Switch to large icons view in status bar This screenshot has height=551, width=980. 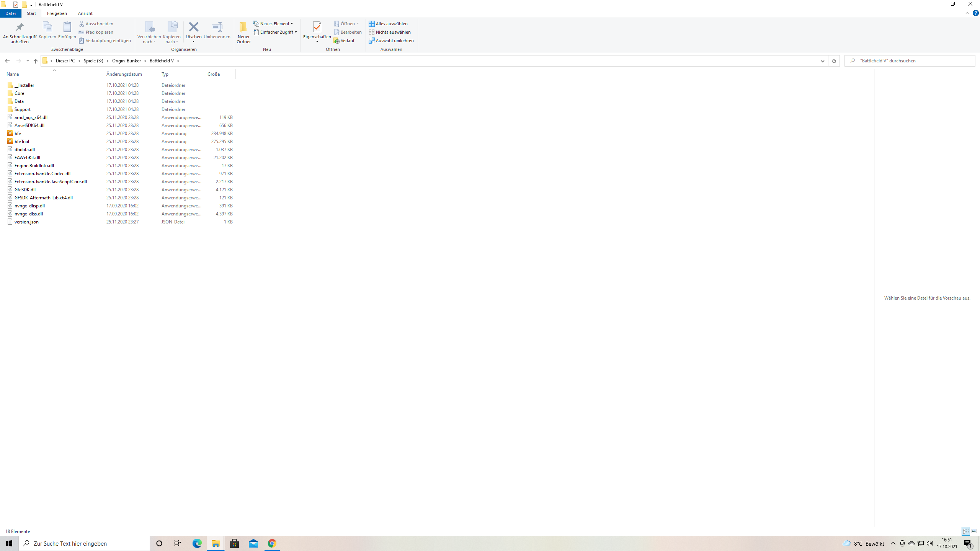tap(974, 531)
